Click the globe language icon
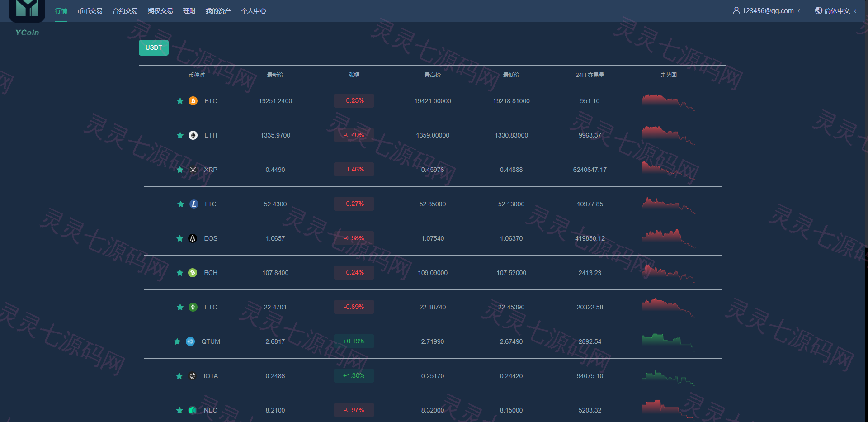Image resolution: width=868 pixels, height=422 pixels. (819, 10)
